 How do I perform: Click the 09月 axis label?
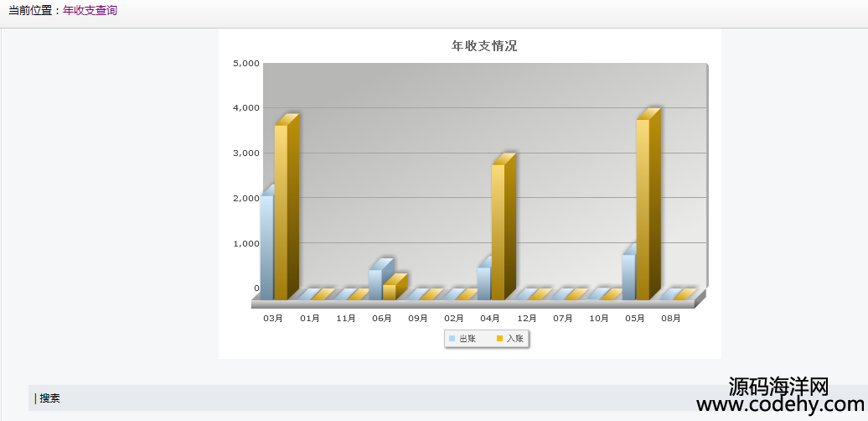[418, 319]
